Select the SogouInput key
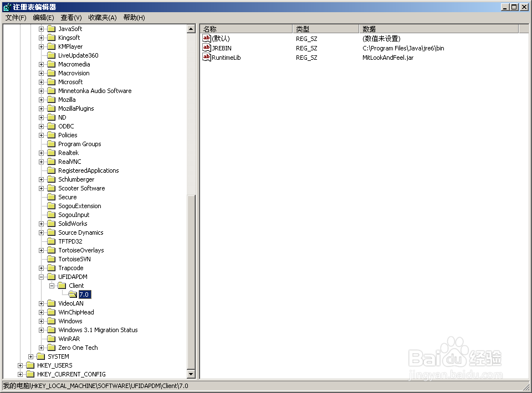The height and width of the screenshot is (393, 532). point(74,215)
